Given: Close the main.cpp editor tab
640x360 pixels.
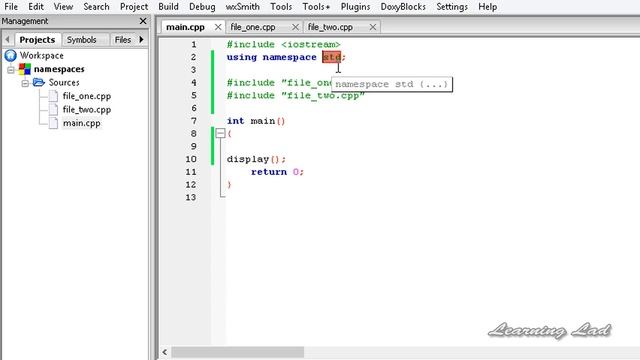Looking at the screenshot, I should [218, 27].
